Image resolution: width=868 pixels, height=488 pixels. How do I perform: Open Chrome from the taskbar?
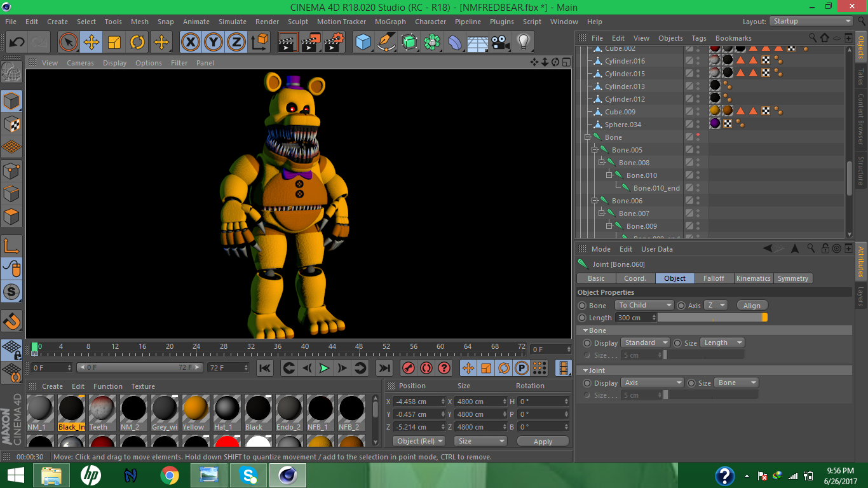(169, 475)
